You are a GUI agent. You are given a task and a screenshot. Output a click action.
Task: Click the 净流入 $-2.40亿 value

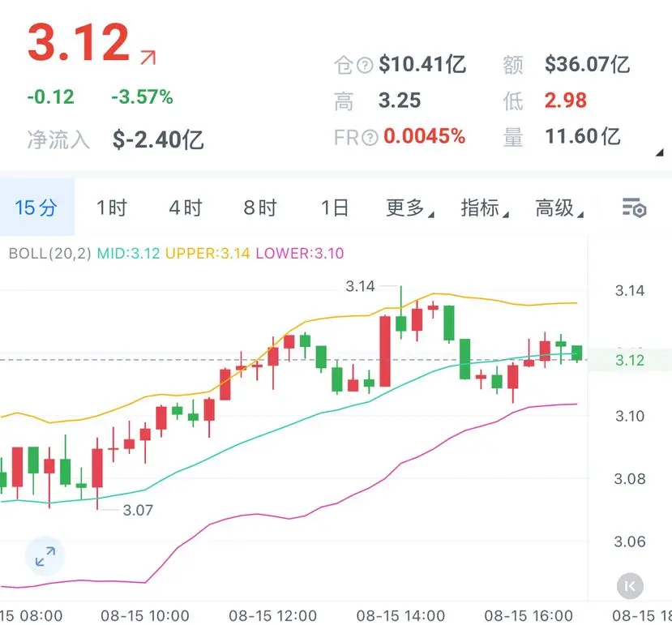click(x=158, y=139)
